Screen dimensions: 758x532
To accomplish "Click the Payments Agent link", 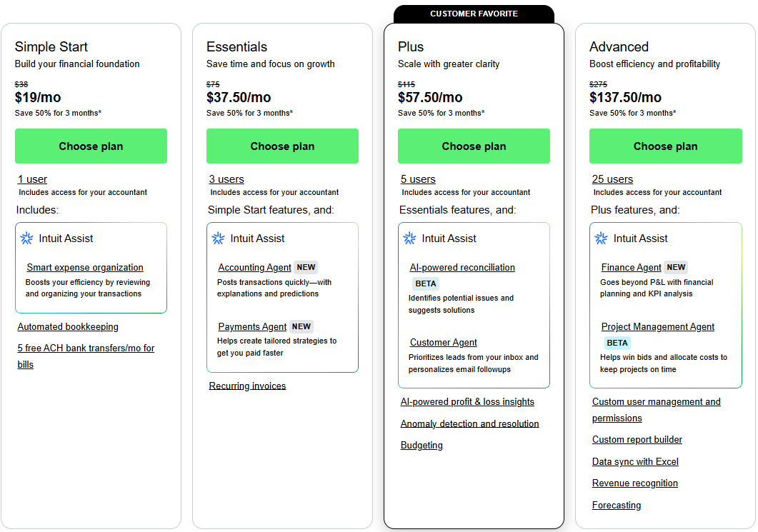I will point(252,326).
